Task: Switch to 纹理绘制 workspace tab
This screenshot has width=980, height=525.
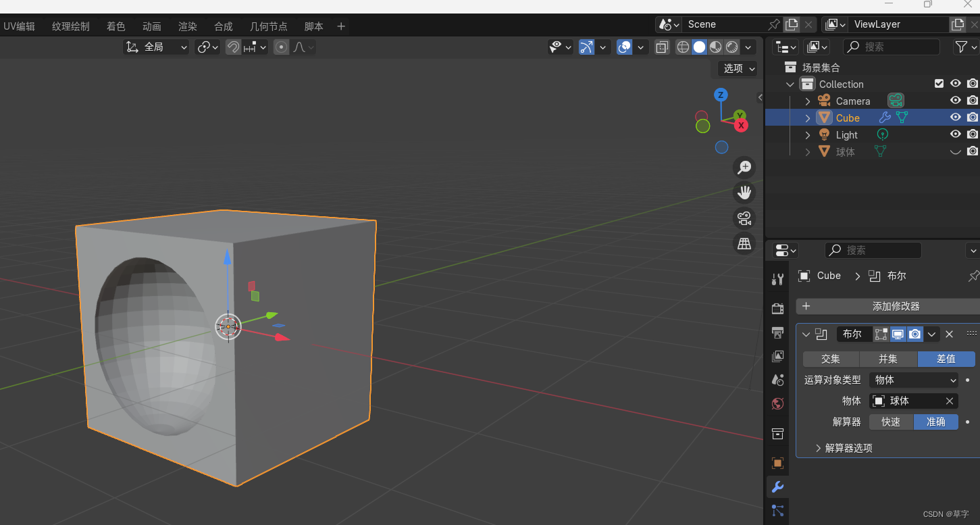Action: [x=71, y=26]
